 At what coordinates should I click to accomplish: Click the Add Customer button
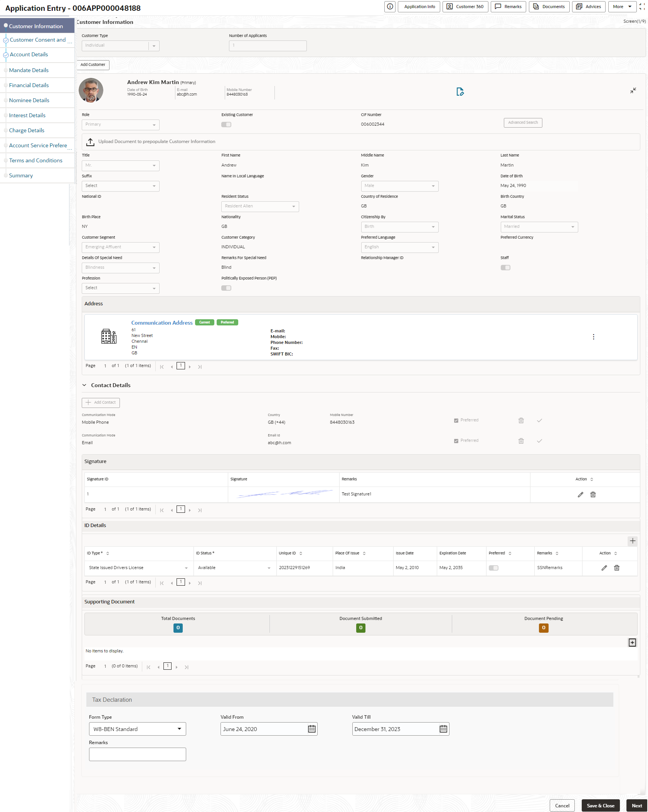[93, 65]
